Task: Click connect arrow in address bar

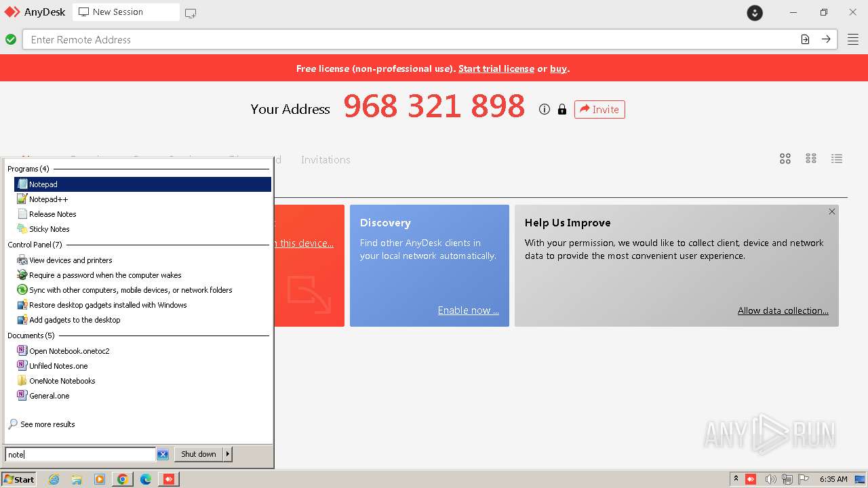Action: pyautogui.click(x=826, y=39)
